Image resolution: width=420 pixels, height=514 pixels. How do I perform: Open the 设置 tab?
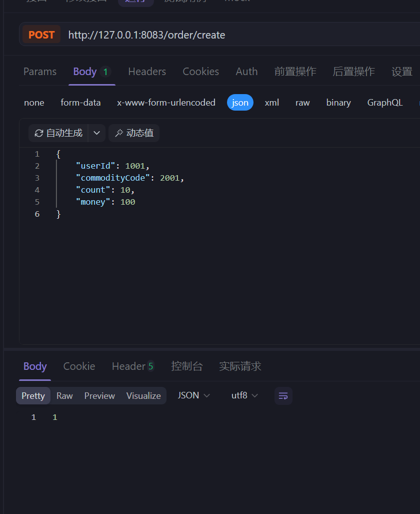(x=401, y=72)
